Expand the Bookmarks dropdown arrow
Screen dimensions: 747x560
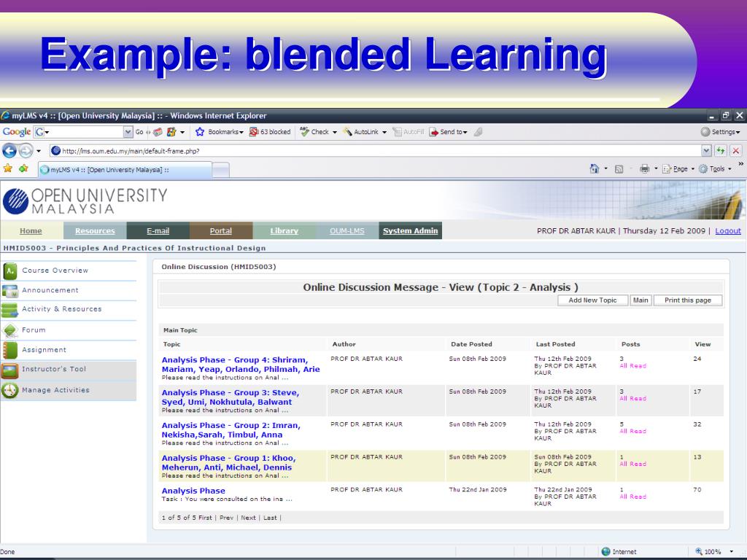241,133
